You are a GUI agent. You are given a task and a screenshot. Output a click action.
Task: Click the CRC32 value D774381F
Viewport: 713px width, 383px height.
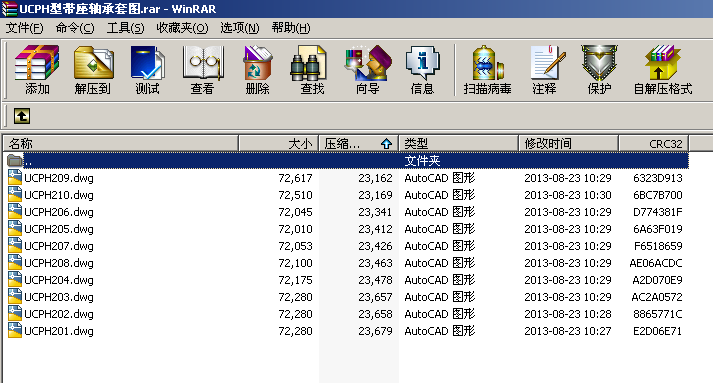point(658,212)
